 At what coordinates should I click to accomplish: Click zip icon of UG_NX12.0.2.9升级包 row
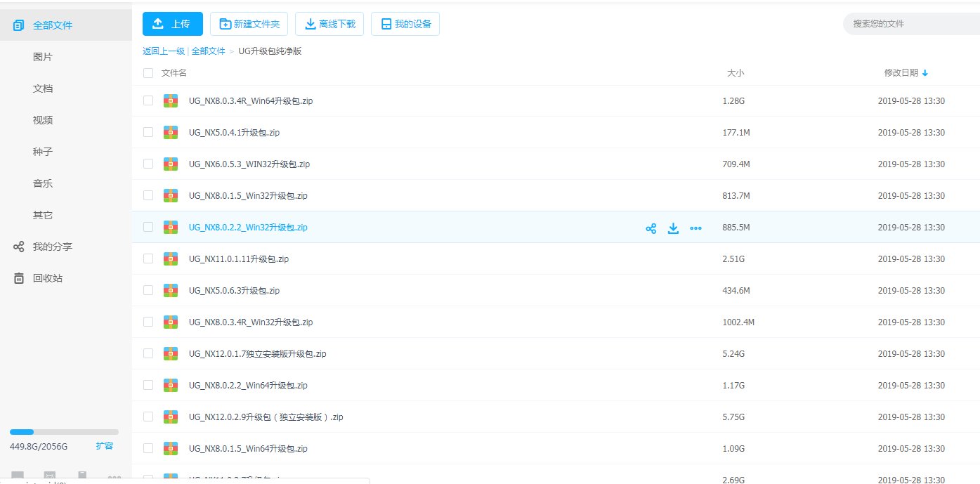pos(170,417)
